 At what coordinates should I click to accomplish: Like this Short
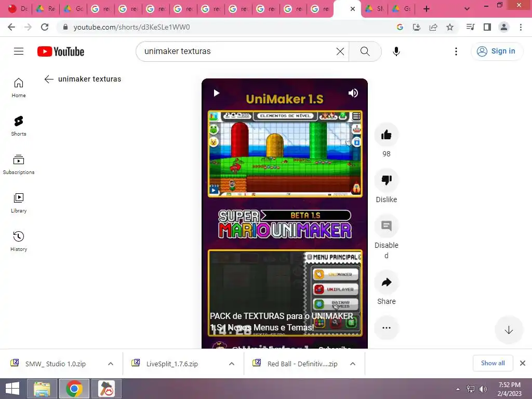click(x=386, y=135)
